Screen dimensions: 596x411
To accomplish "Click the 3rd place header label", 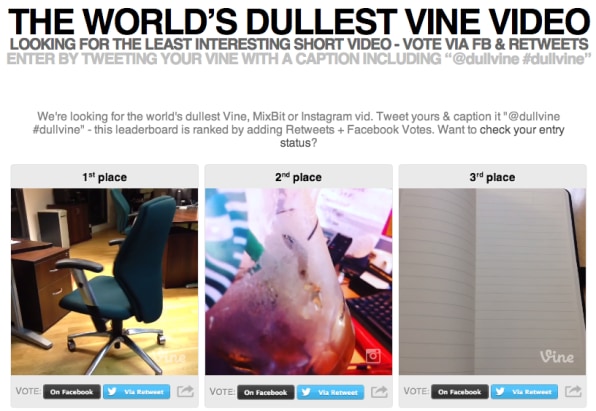I will [492, 177].
